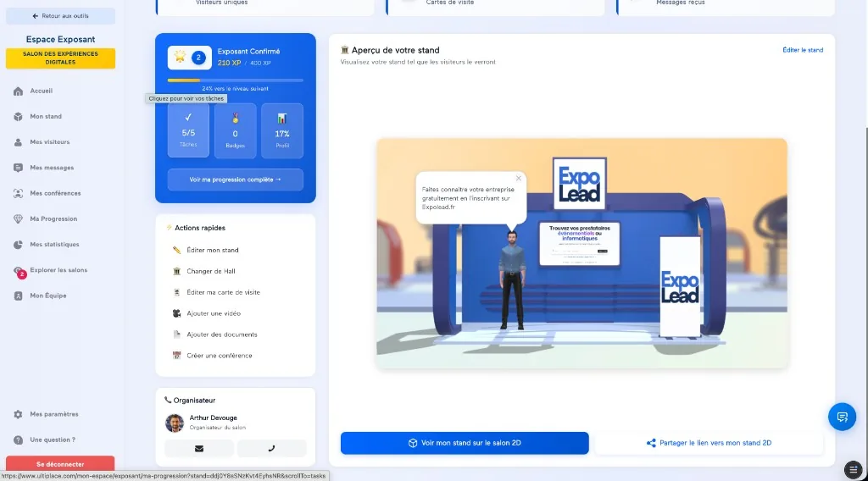The width and height of the screenshot is (868, 481).
Task: Click the organizer phone call button
Action: [271, 448]
